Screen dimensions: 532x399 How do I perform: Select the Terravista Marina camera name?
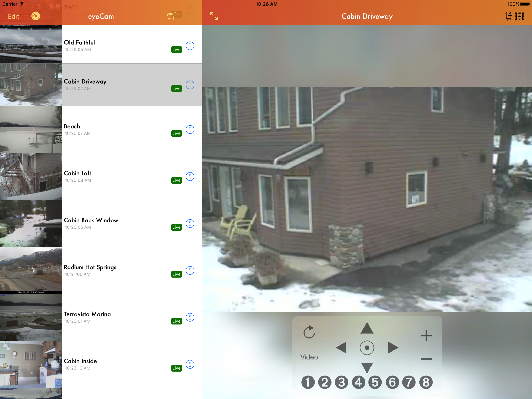(x=87, y=314)
